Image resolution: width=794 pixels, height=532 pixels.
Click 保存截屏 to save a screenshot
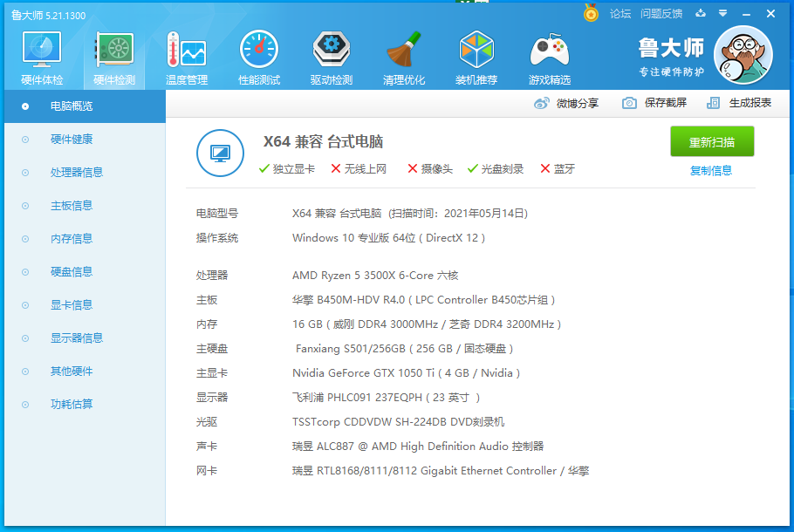click(x=654, y=103)
